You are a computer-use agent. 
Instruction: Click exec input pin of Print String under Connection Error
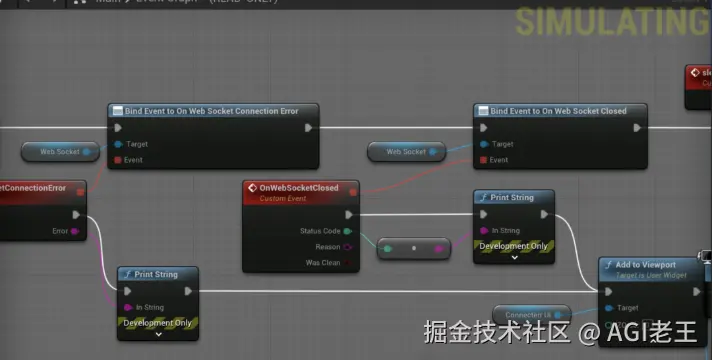[x=128, y=291]
